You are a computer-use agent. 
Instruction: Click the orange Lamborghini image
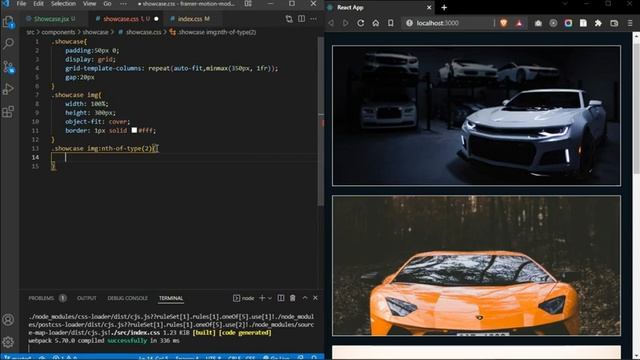(x=476, y=266)
